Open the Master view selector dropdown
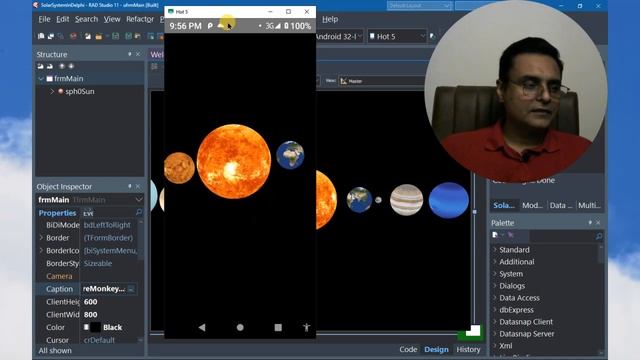The width and height of the screenshot is (640, 360). (x=382, y=81)
